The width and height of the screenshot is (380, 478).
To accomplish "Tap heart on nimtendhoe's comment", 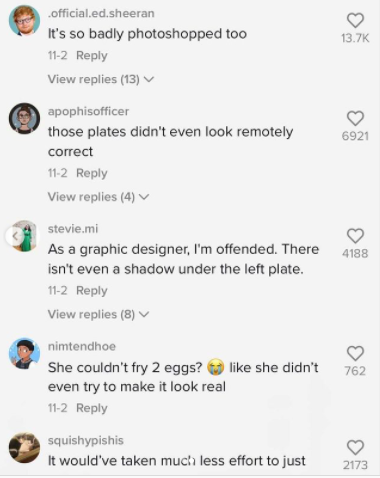I will [355, 353].
